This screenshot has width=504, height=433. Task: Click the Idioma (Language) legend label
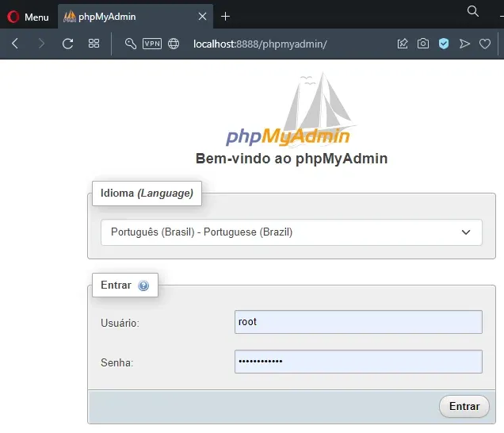(147, 194)
